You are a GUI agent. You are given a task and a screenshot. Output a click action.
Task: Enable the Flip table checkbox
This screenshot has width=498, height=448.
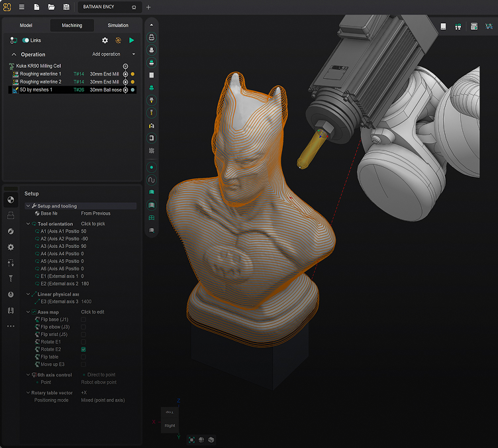coord(83,357)
